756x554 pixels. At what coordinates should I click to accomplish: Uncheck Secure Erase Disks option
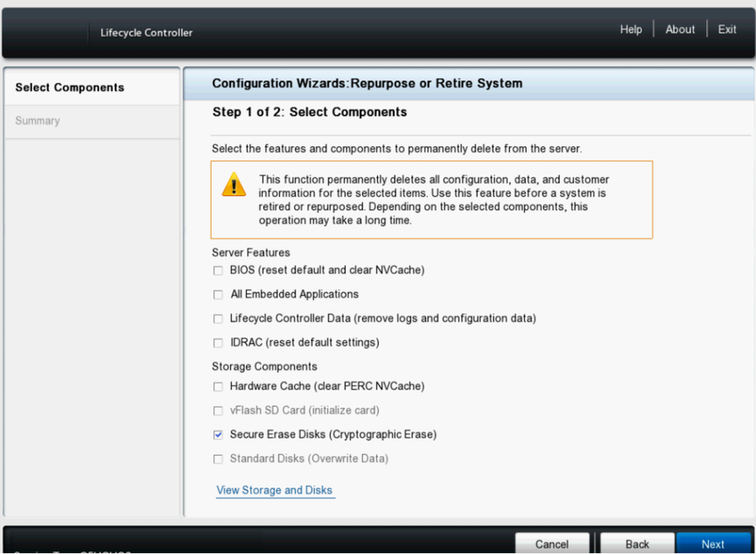tap(218, 434)
